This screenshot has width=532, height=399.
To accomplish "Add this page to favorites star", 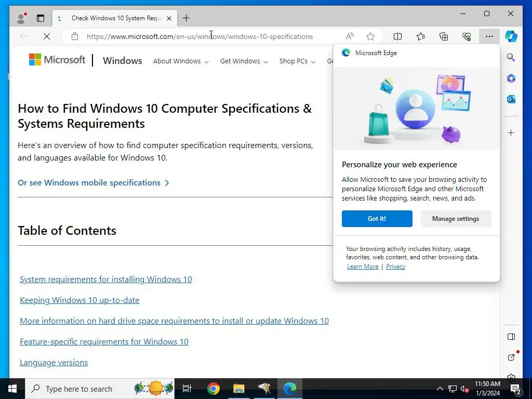I will [x=370, y=36].
